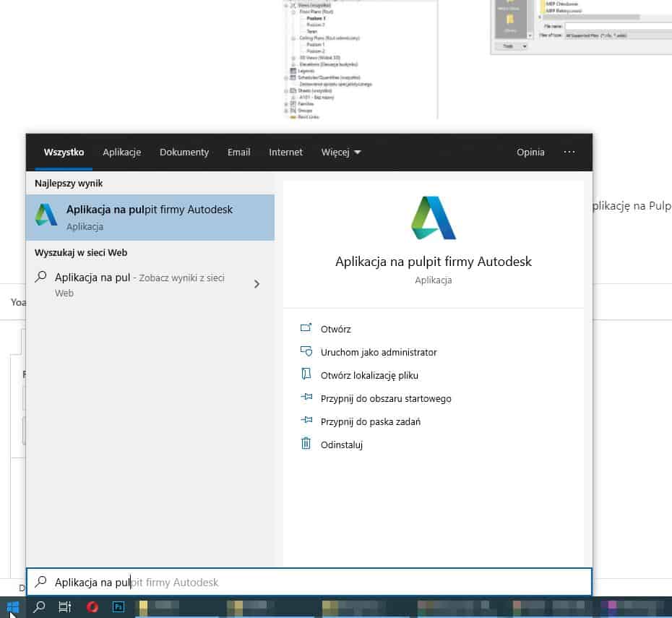This screenshot has height=618, width=672.
Task: Click the large Autodesk logo in the preview pane
Action: click(x=433, y=217)
